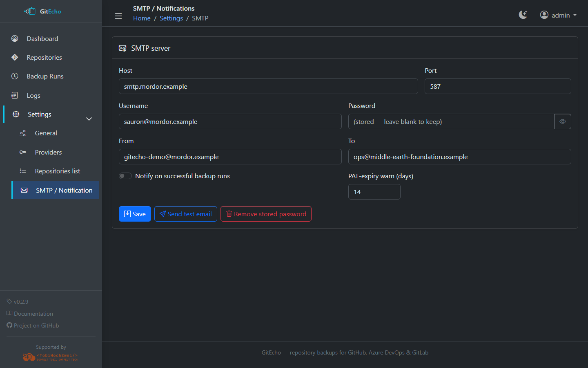Open the admin user dropdown
The image size is (588, 368).
pyautogui.click(x=558, y=15)
